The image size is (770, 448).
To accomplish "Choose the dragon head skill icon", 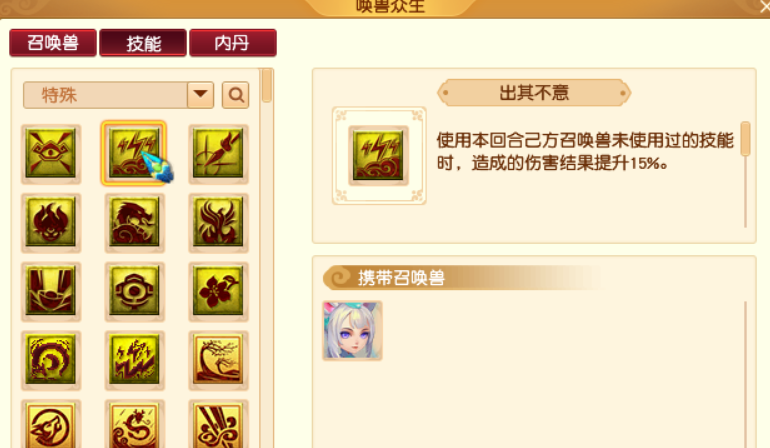I will [134, 223].
